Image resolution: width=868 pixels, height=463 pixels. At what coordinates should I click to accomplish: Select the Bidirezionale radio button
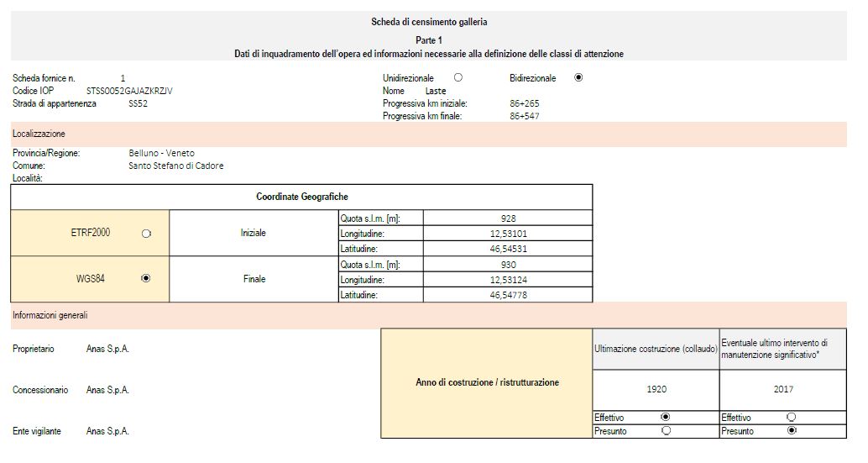click(x=578, y=77)
